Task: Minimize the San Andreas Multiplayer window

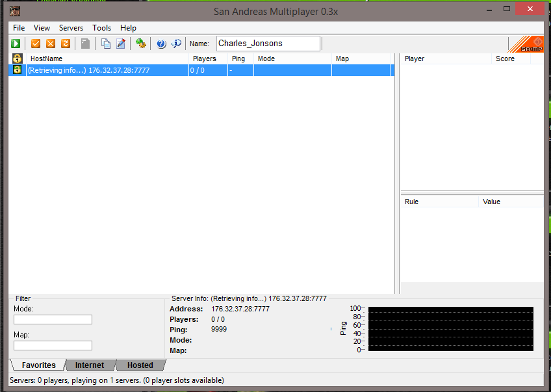Action: coord(489,10)
